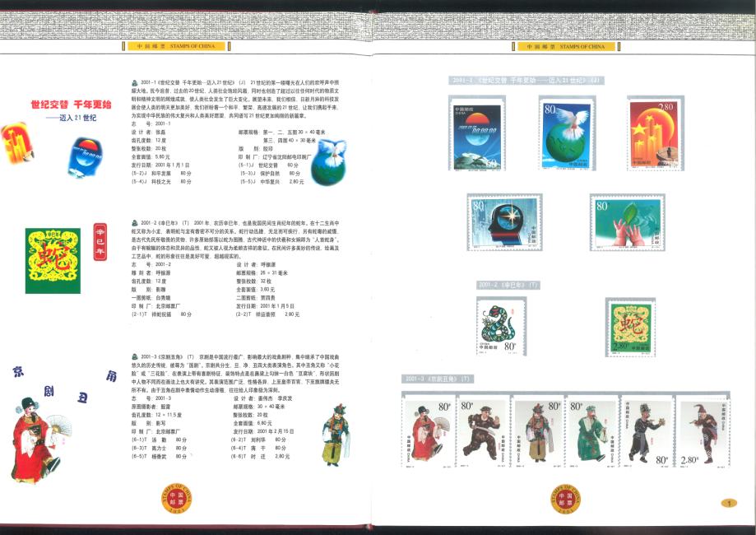Click the green snake character 2.80 stamp
Image resolution: width=756 pixels, height=535 pixels.
click(630, 326)
